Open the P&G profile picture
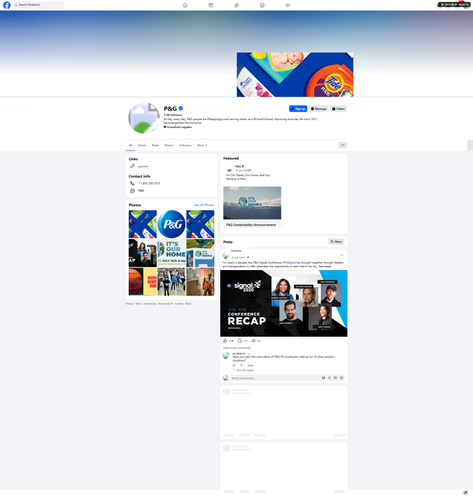Viewport: 473px width, 500px height. (x=144, y=118)
